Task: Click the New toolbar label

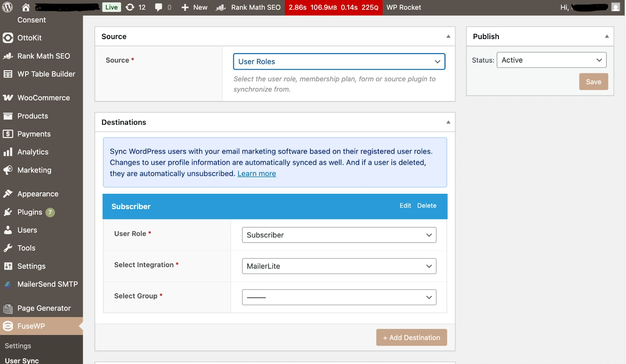Action: (200, 7)
